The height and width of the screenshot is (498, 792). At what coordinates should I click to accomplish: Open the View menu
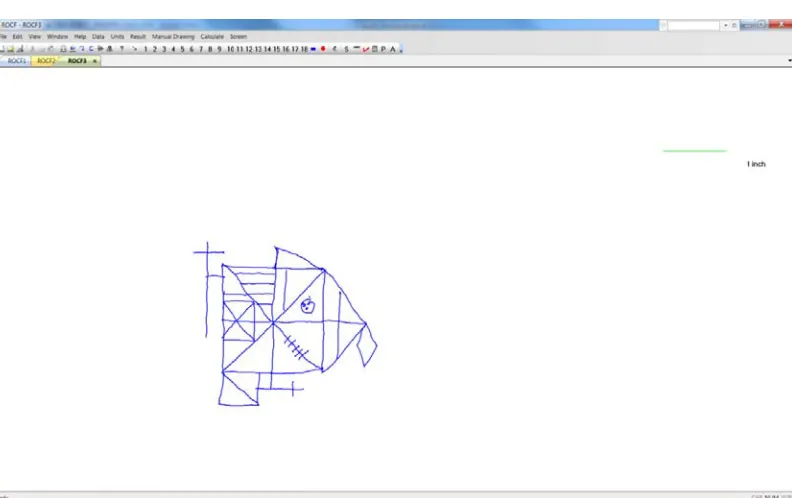(x=34, y=37)
